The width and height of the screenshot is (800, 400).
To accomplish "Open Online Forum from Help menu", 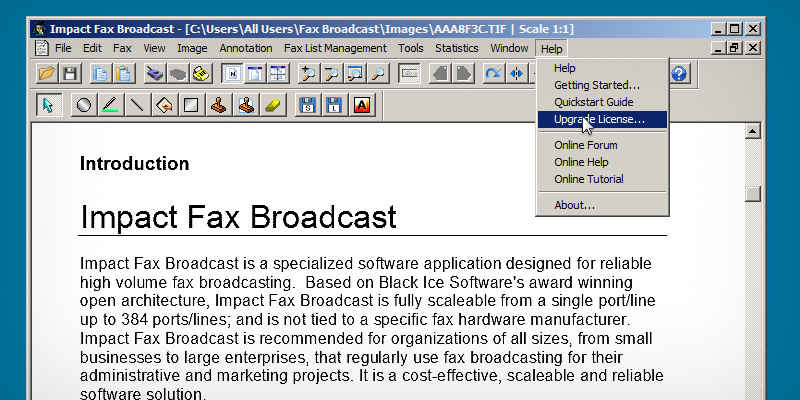I will (586, 145).
